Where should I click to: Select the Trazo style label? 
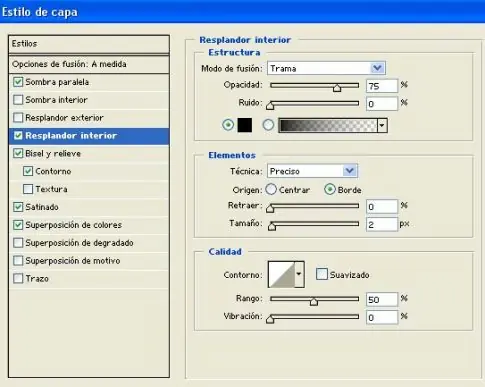[x=37, y=279]
